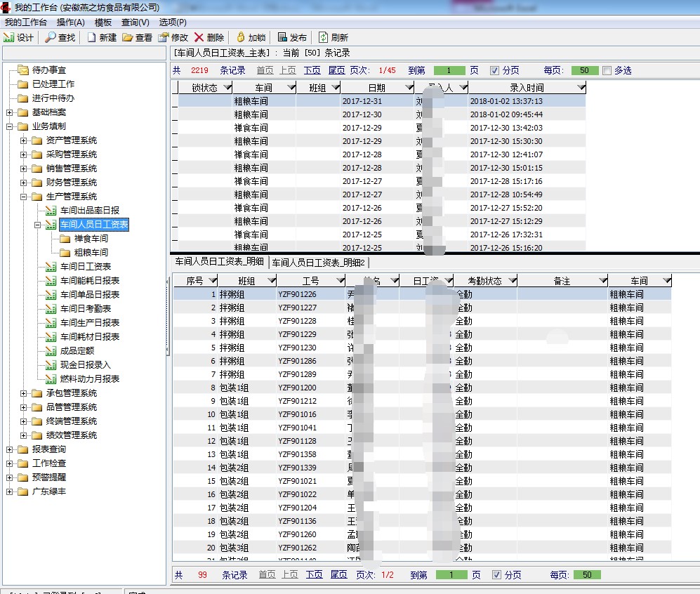
Task: Switch to 车间人员日工资表_明细2 tab
Action: point(319,262)
